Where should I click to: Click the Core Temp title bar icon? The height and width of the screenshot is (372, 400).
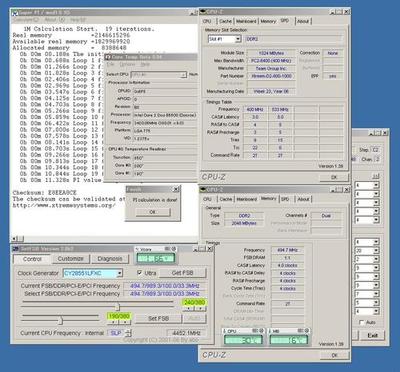108,57
